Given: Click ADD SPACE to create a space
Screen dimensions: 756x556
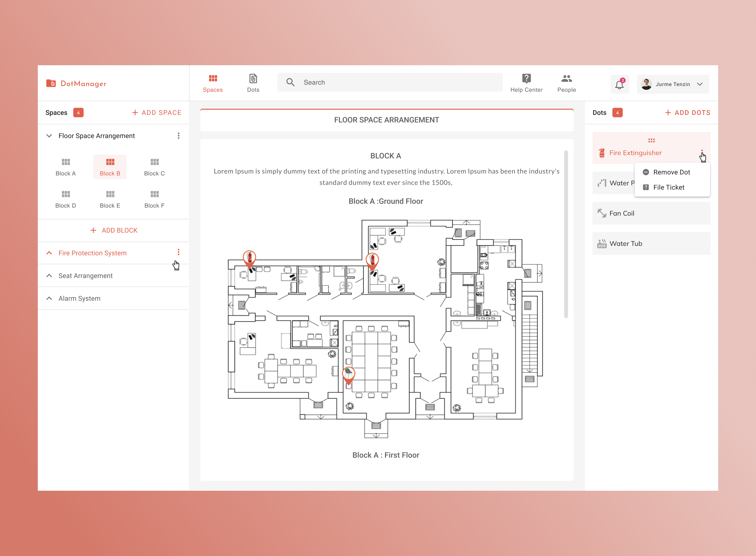Looking at the screenshot, I should (x=156, y=113).
